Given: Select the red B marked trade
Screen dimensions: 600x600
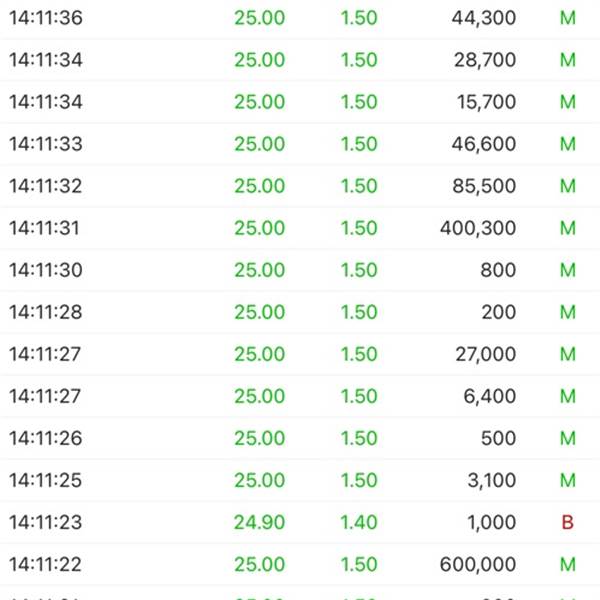Looking at the screenshot, I should pyautogui.click(x=300, y=522).
